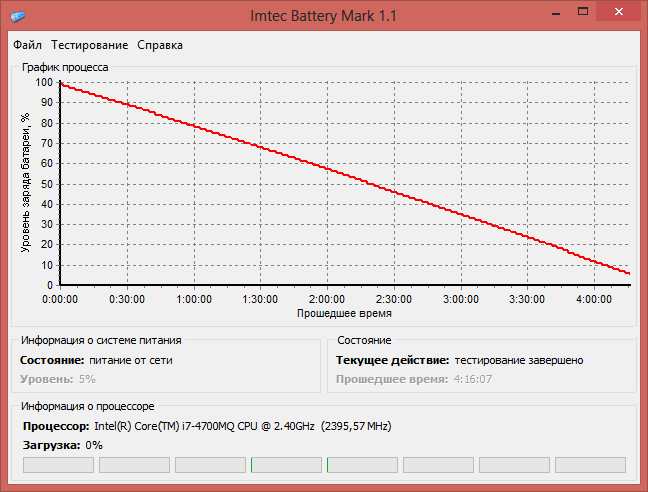Screen dimensions: 648x492
Task: Click the 'питание от сети' status text
Action: tap(131, 360)
